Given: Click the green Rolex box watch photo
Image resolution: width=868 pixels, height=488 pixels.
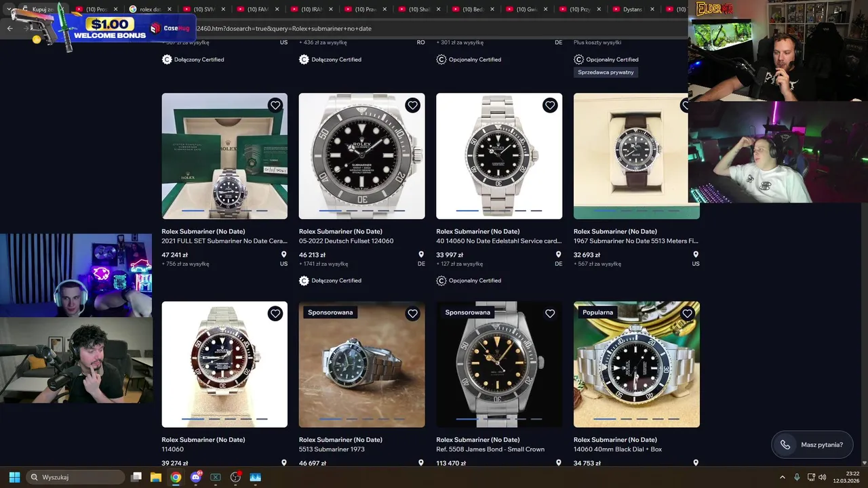Looking at the screenshot, I should coord(224,156).
